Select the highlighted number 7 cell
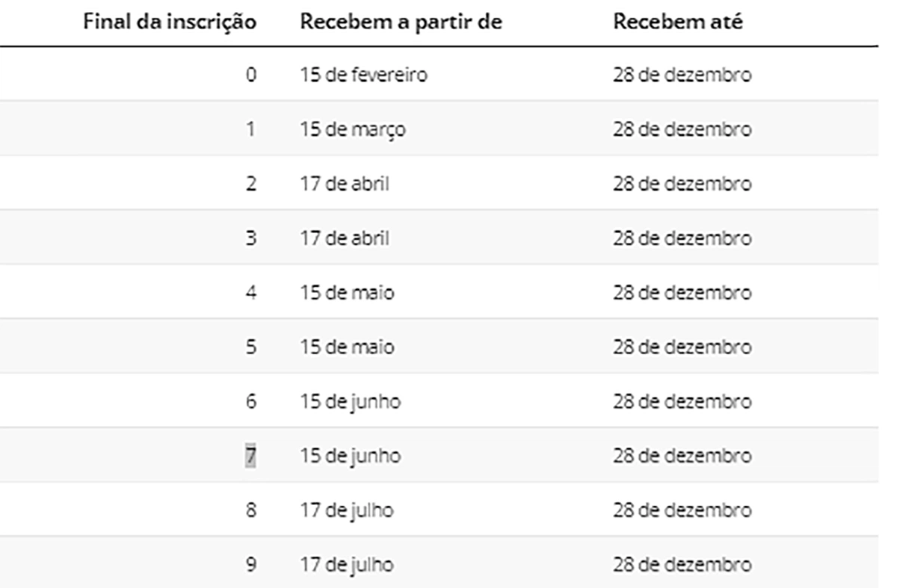This screenshot has height=588, width=897. tap(250, 456)
